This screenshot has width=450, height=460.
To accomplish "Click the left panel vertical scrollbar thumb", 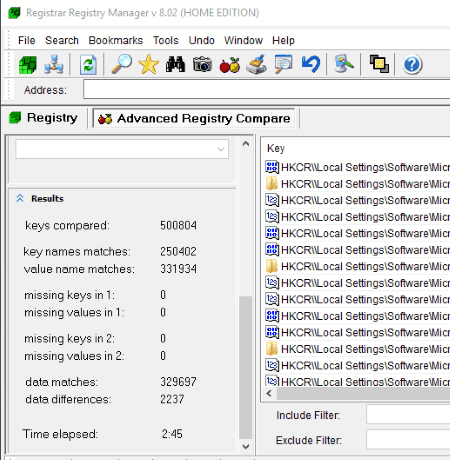I will 246,367.
